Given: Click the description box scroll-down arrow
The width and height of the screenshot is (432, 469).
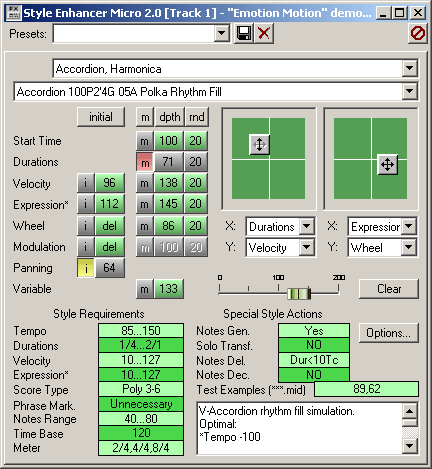Looking at the screenshot, I should pos(409,446).
